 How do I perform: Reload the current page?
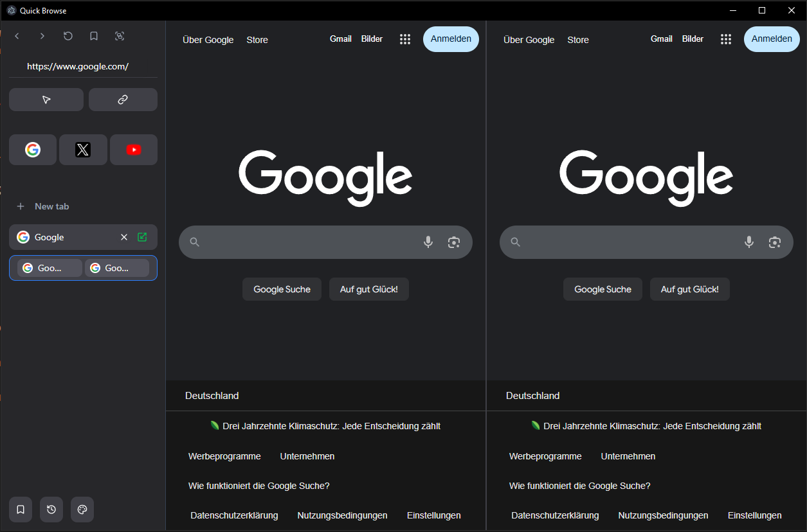click(x=68, y=36)
